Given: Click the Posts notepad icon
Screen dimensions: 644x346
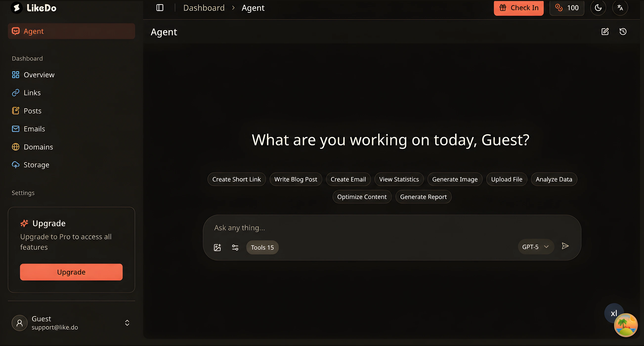Looking at the screenshot, I should coord(16,111).
